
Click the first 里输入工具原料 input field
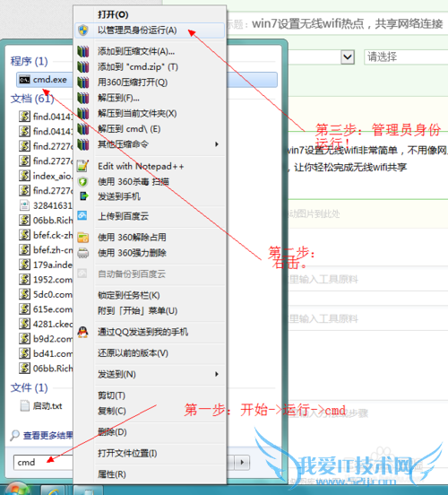point(368,280)
